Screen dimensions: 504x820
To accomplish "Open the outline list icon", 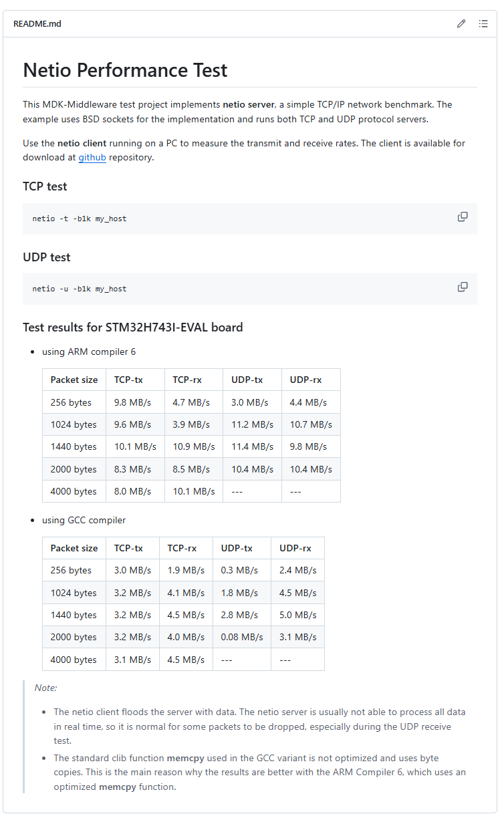I will 483,23.
